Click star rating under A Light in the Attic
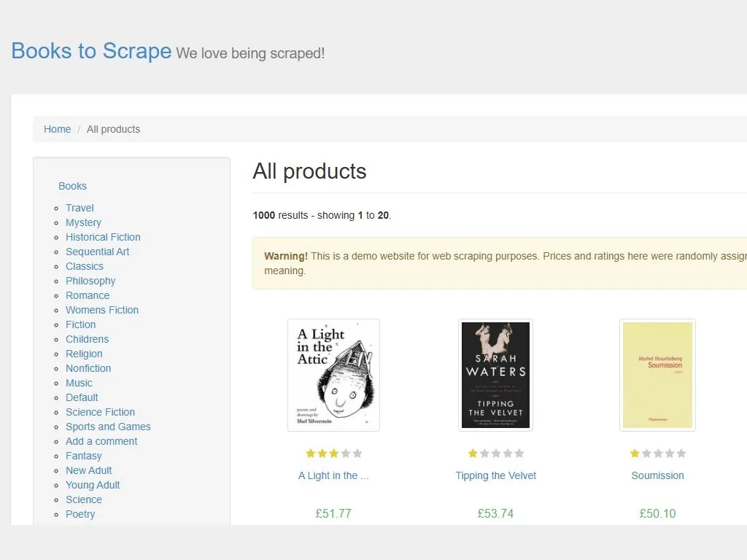 [x=333, y=454]
